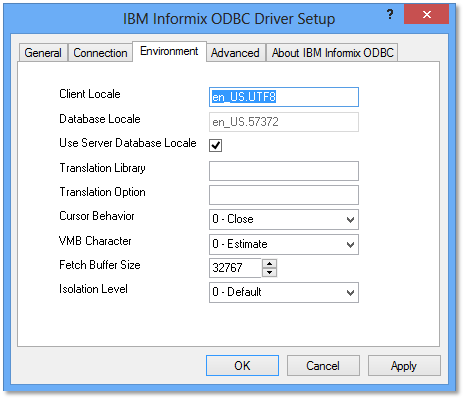Click the Fetch Buffer Size value field
Viewport: 465px width, 400px height.
tap(235, 268)
